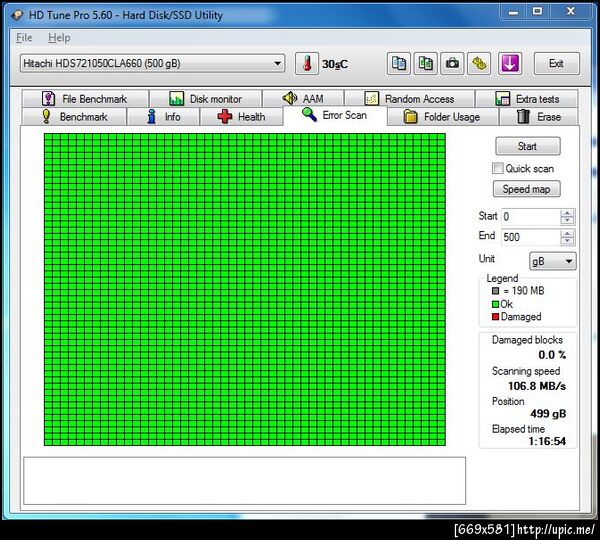Switch to the Health tab
This screenshot has width=600, height=540.
241,117
